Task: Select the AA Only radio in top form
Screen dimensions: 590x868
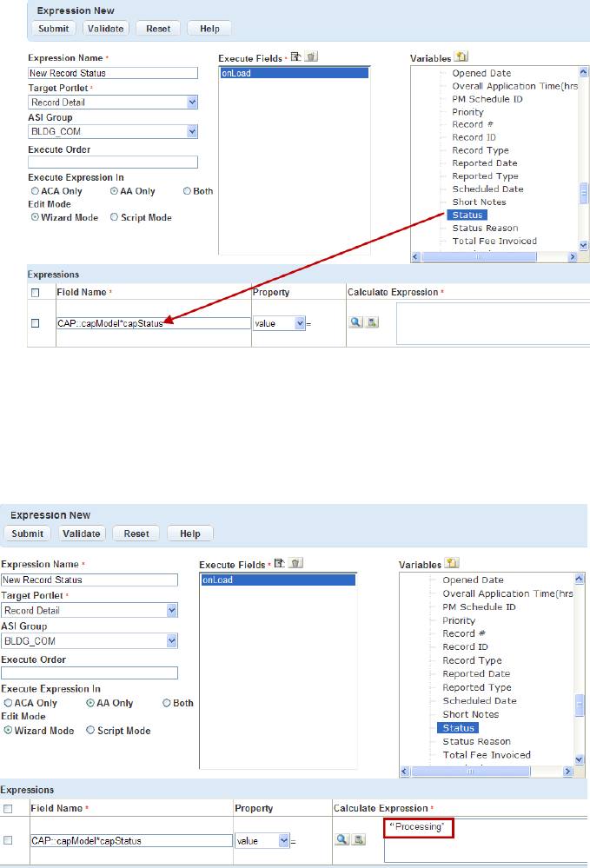Action: [x=114, y=191]
